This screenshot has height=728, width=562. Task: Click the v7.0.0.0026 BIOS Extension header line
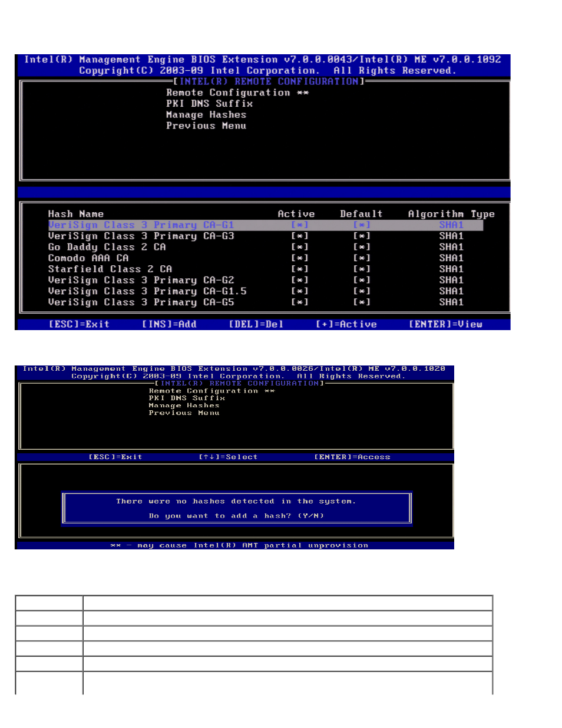click(x=234, y=369)
